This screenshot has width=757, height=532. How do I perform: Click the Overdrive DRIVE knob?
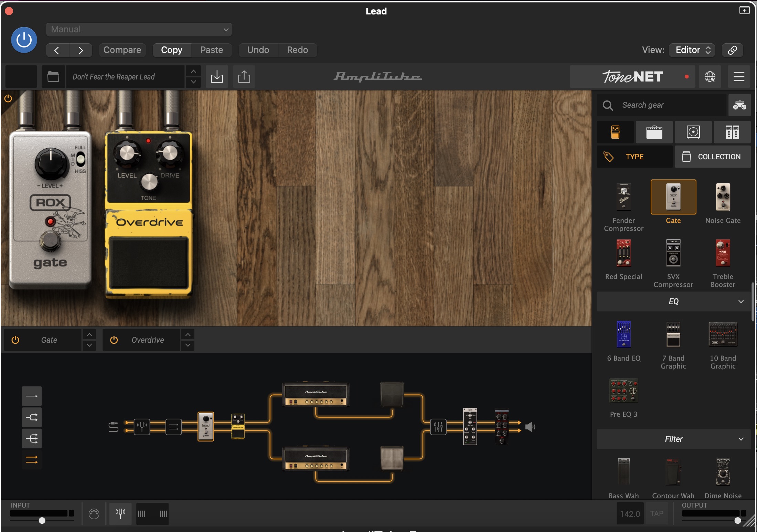tap(170, 153)
